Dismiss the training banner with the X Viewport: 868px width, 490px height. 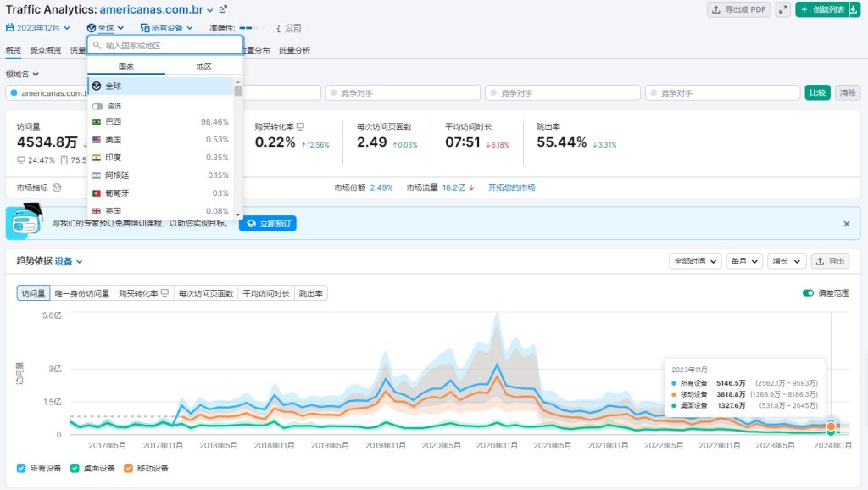pos(847,224)
